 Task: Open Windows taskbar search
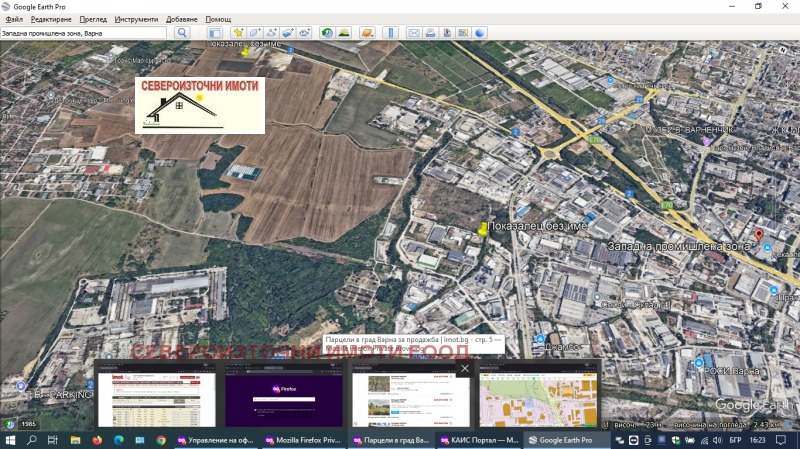32,440
